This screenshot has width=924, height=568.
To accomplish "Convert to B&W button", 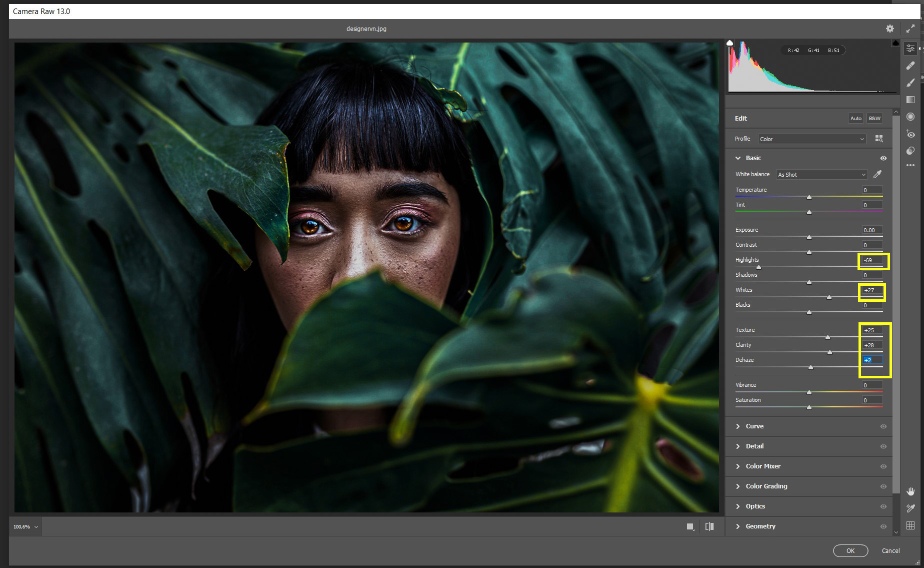I will [874, 118].
